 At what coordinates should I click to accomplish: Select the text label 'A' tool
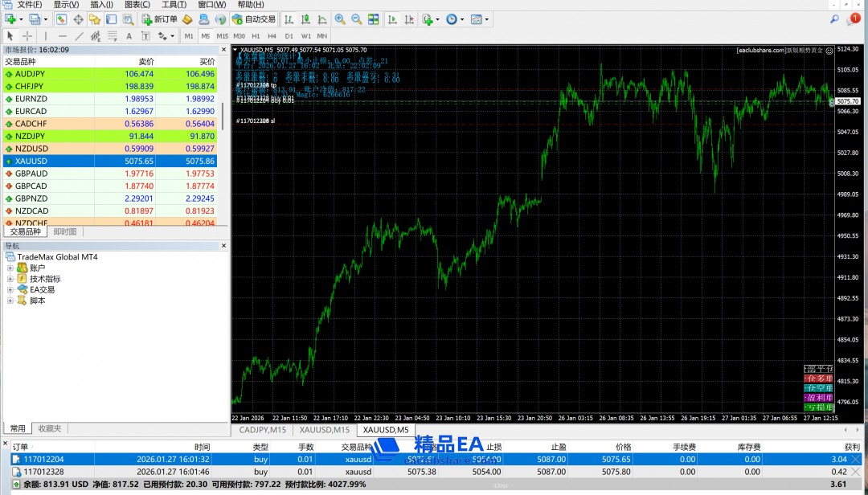129,36
